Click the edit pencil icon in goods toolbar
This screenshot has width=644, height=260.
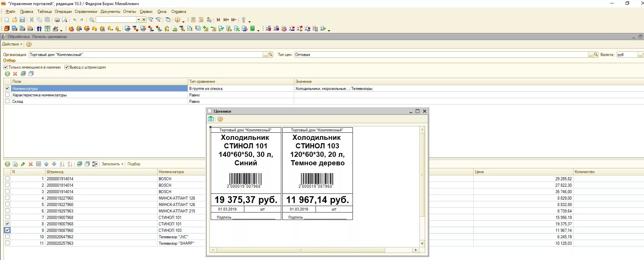coord(23,164)
